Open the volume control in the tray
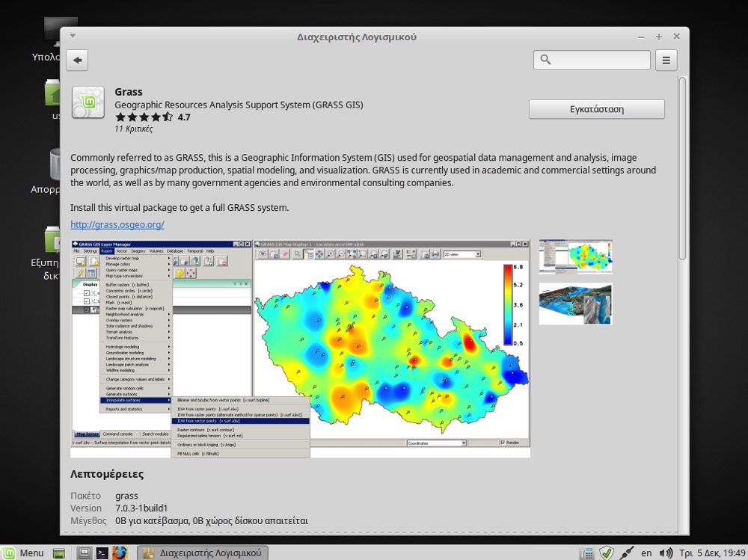The width and height of the screenshot is (748, 560). (666, 553)
